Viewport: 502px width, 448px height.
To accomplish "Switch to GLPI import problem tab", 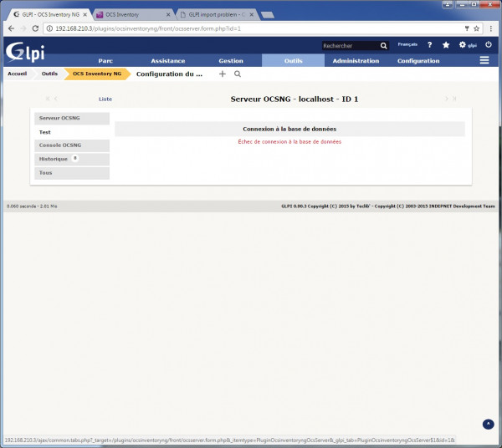I will pos(217,15).
